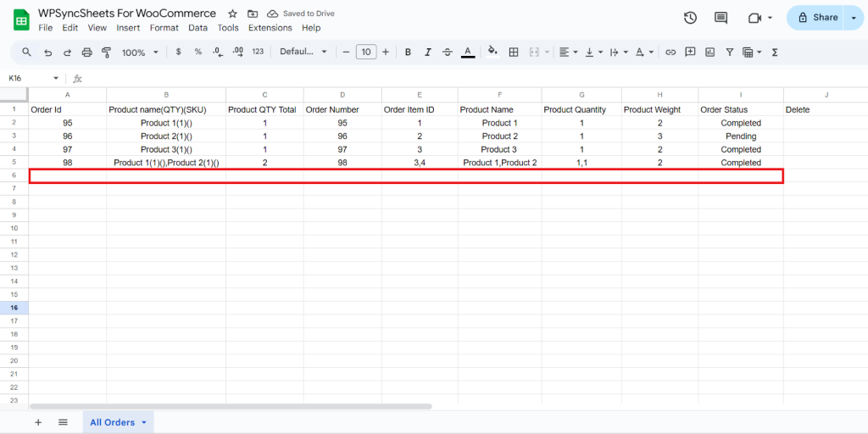Select row 16 header

(x=14, y=307)
